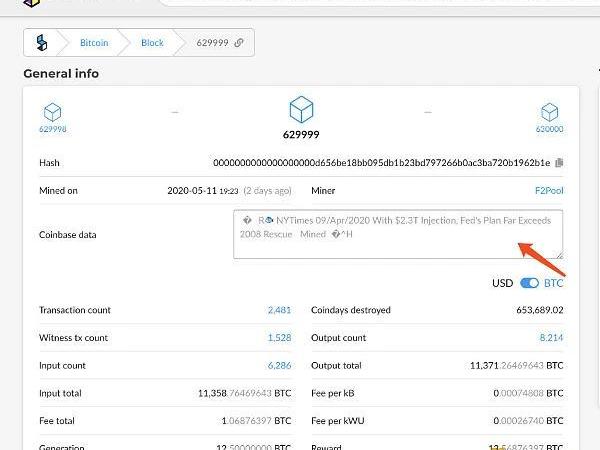The image size is (600, 450).
Task: Go to previous block 629998 link
Action: pos(52,129)
